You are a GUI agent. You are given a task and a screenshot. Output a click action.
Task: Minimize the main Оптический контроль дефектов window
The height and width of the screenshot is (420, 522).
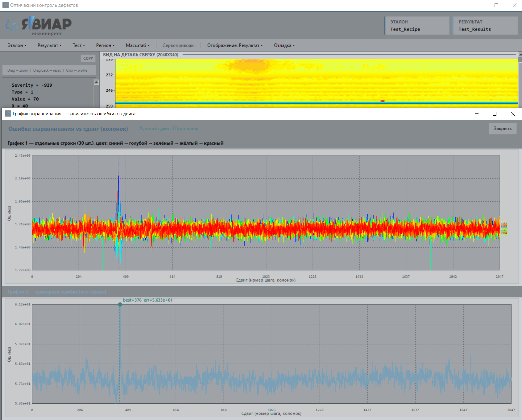[x=478, y=5]
